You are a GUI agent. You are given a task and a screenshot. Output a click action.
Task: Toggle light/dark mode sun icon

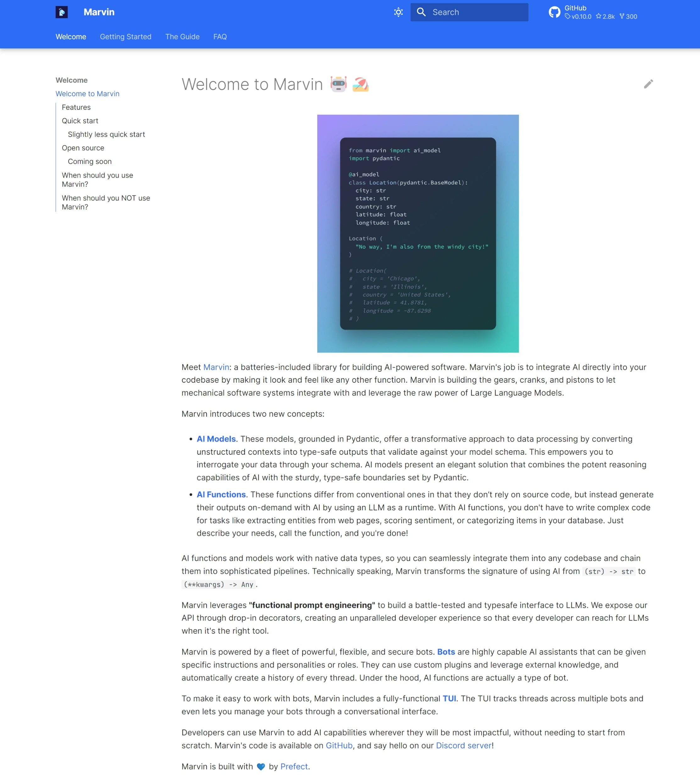pos(398,12)
